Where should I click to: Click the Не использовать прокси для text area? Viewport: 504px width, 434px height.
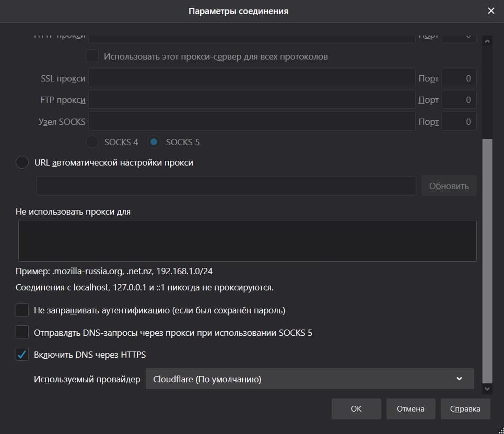tap(247, 240)
